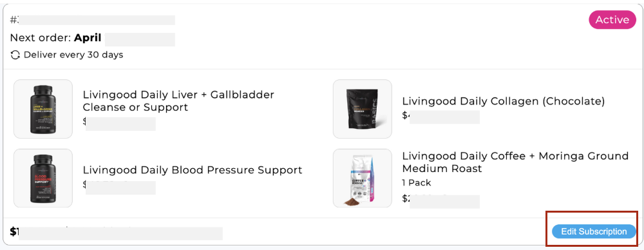Select Livingood Daily Liver + Gallbladder product title
Screen dimensions: 644x250
pyautogui.click(x=178, y=101)
